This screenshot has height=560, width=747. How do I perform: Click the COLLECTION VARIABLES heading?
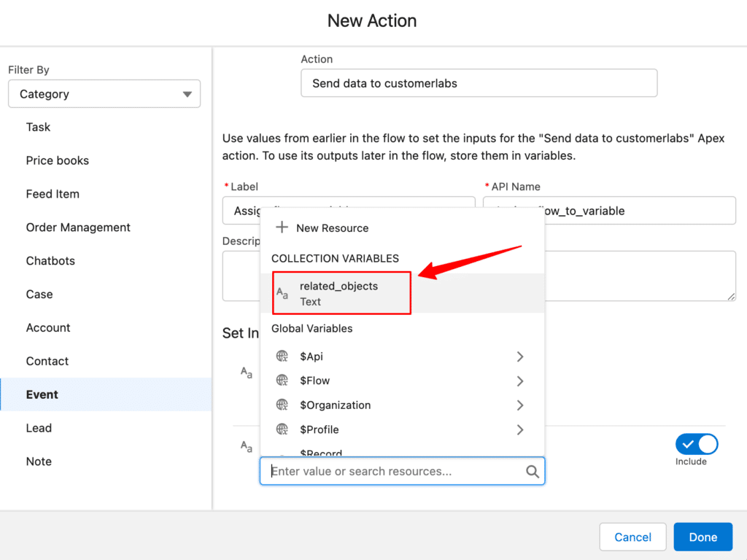click(x=335, y=259)
